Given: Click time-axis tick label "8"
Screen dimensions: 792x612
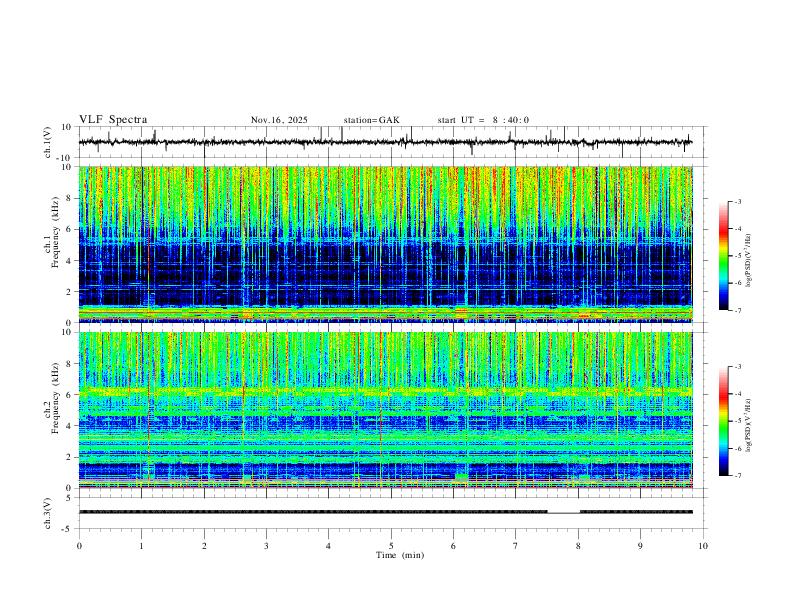Looking at the screenshot, I should [578, 546].
